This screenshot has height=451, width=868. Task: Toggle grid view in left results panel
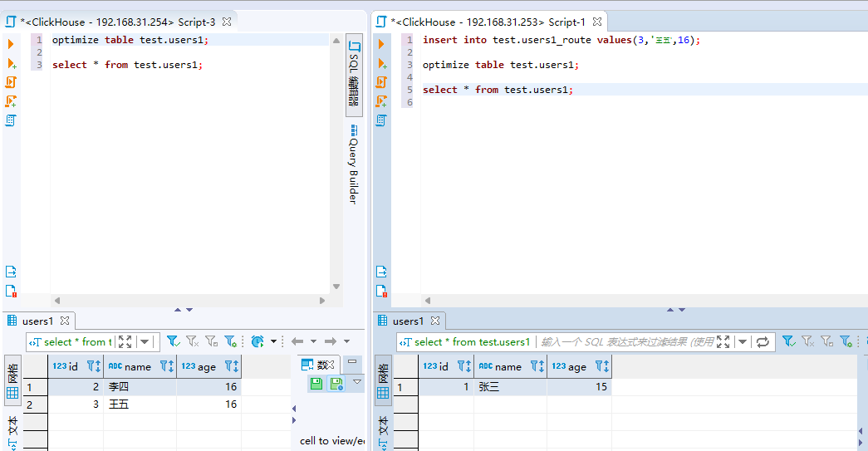[x=12, y=383]
